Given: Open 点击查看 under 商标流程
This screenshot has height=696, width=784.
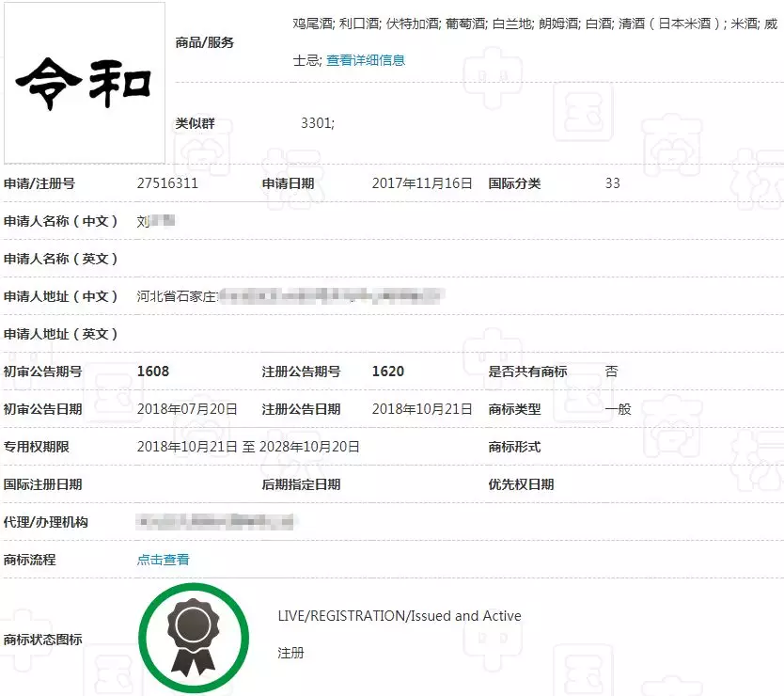Looking at the screenshot, I should pyautogui.click(x=163, y=559).
